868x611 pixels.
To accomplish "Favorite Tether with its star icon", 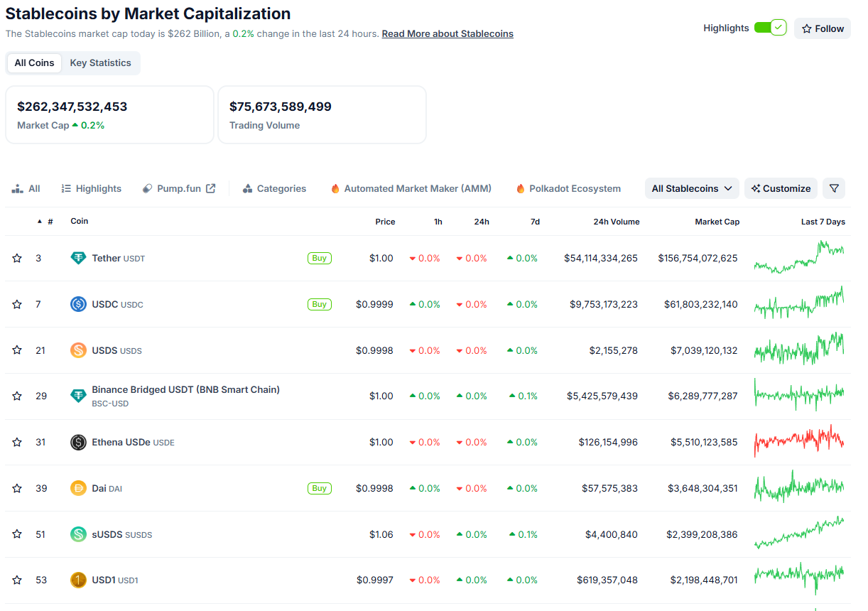I will tap(17, 258).
